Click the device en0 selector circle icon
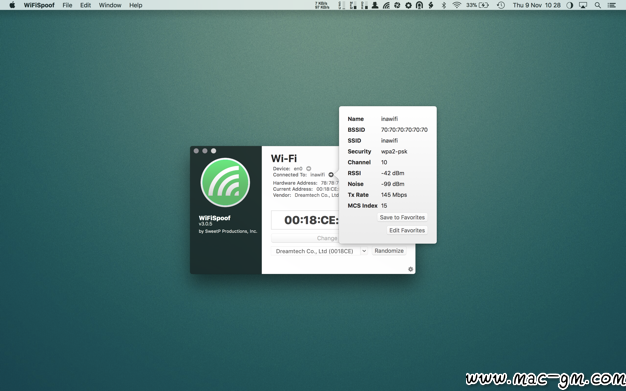Image resolution: width=626 pixels, height=391 pixels. point(309,169)
